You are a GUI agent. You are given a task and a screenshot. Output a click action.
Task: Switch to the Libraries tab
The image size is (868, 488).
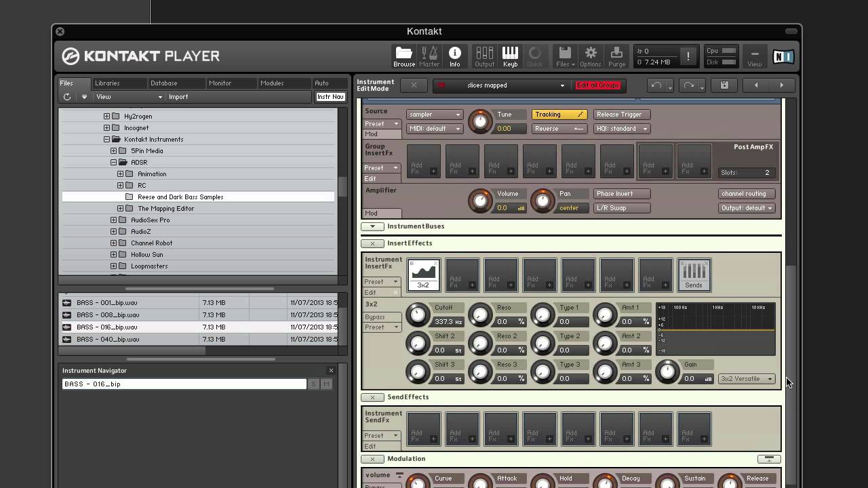point(119,83)
